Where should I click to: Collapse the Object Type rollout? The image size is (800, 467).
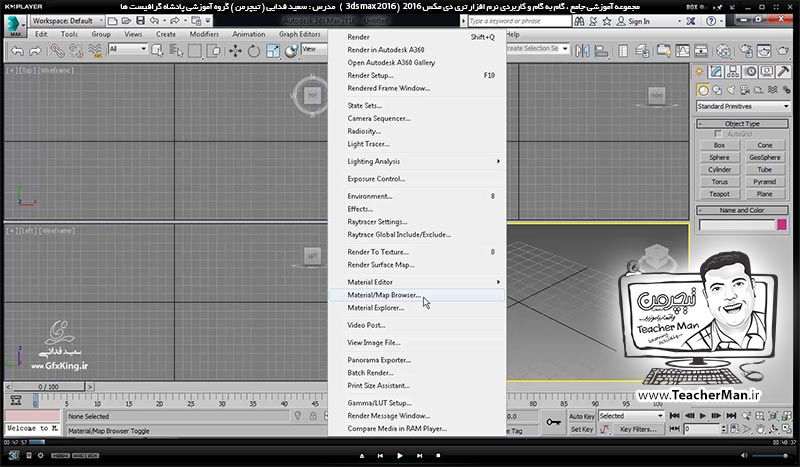[742, 124]
